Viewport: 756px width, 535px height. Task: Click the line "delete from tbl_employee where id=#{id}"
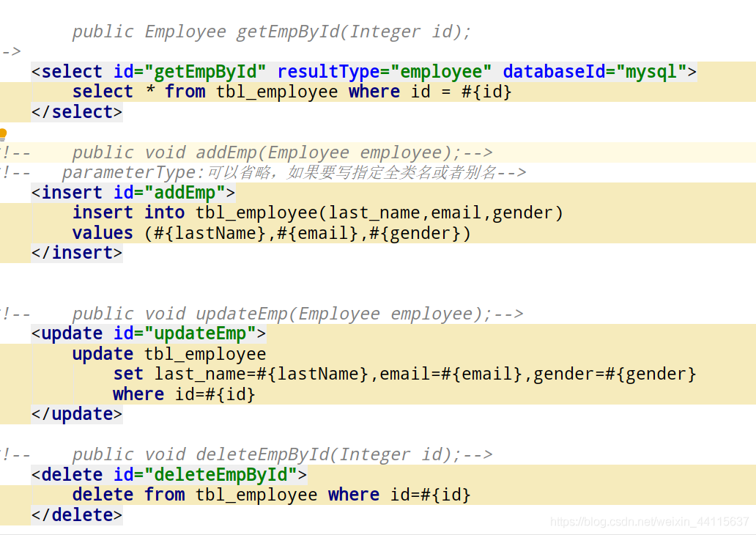(x=272, y=495)
